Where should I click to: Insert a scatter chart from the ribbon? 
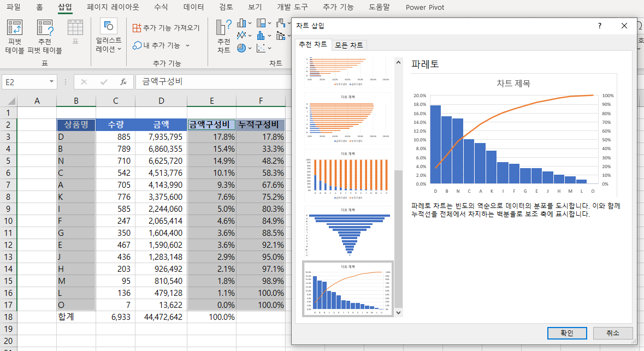click(x=261, y=48)
